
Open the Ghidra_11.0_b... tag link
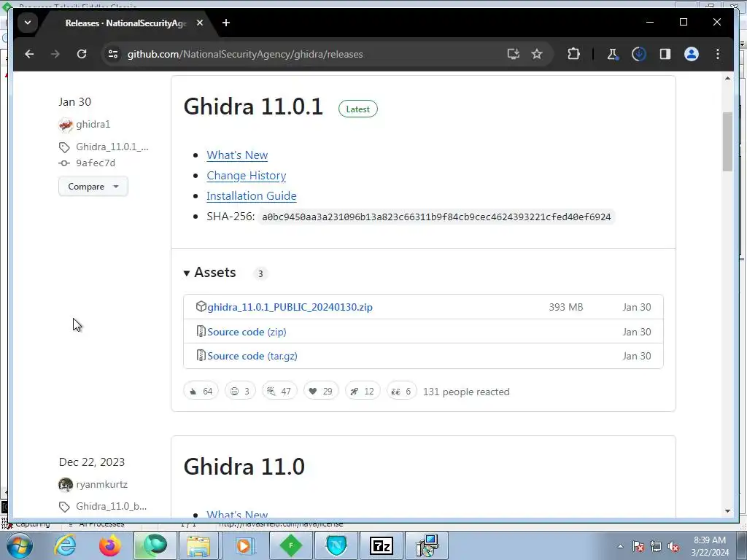point(111,506)
